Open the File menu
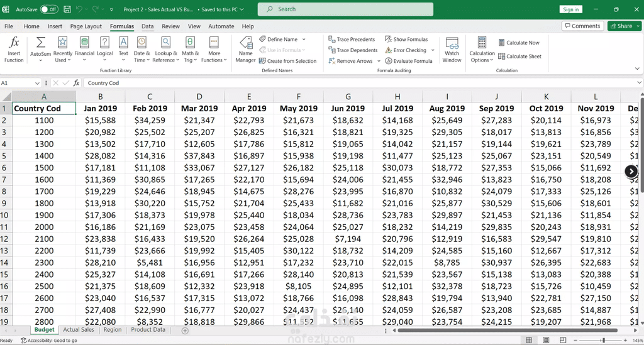Screen dimensions: 644x345 coord(9,26)
